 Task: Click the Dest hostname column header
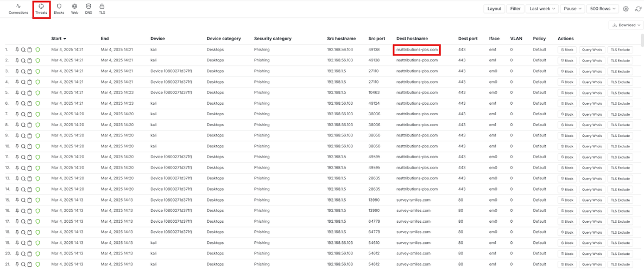coord(412,39)
